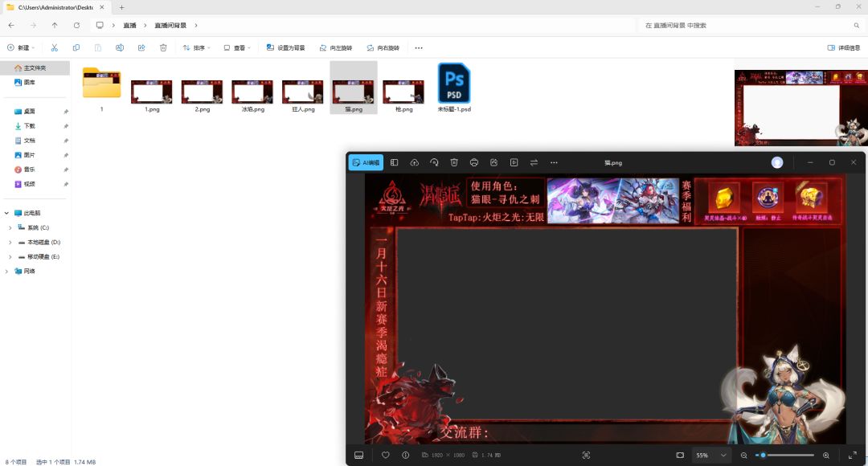Enter fullscreen with the expand arrows icon
The width and height of the screenshot is (868, 466).
pyautogui.click(x=853, y=455)
